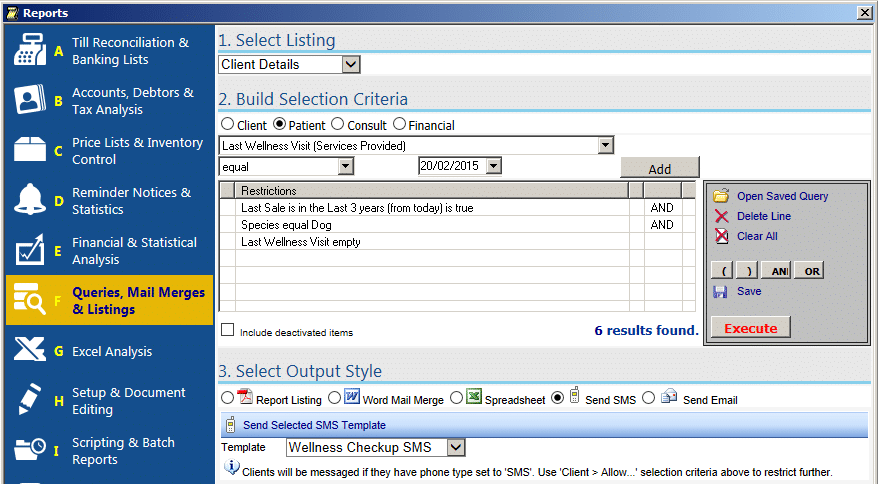
Task: Click the Open Saved Query link
Action: pos(782,196)
